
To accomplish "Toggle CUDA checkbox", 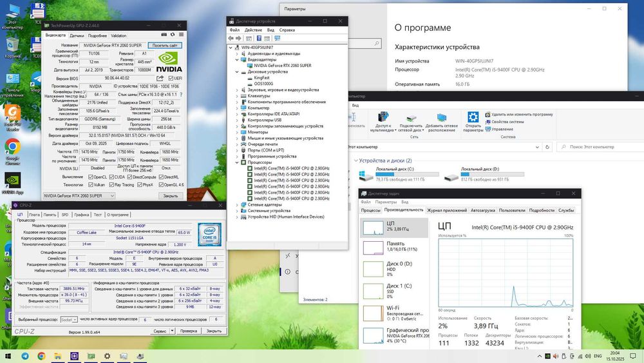I will pos(111,177).
